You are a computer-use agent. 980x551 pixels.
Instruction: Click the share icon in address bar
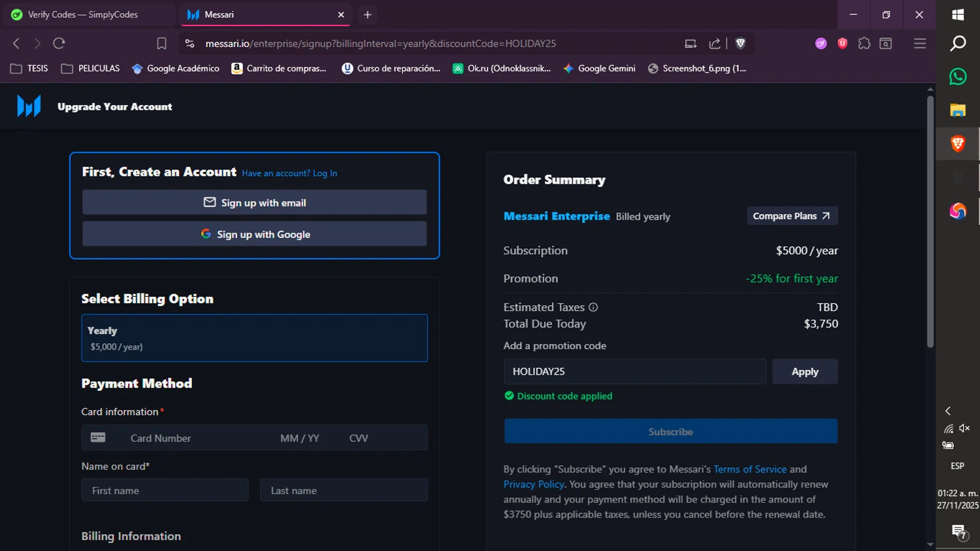(715, 43)
